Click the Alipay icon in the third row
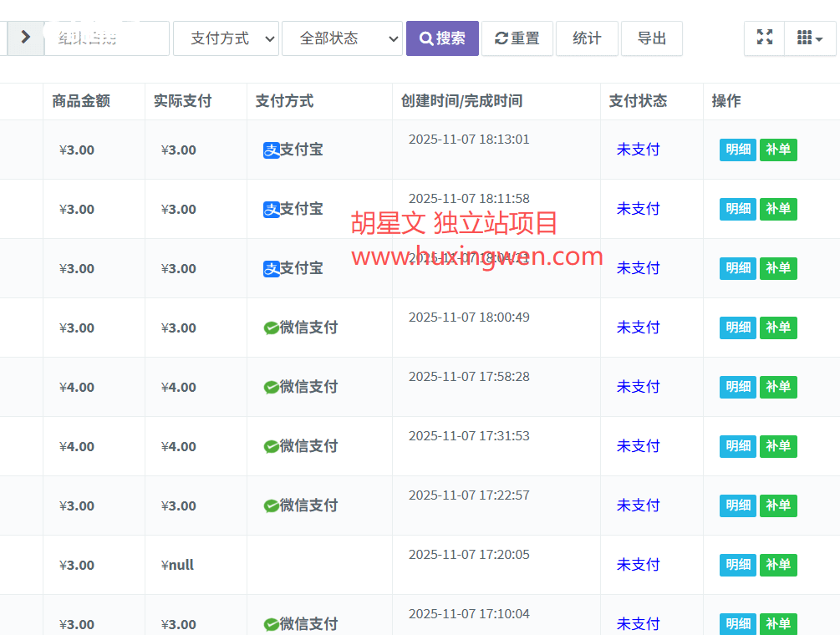This screenshot has height=635, width=840. (272, 267)
